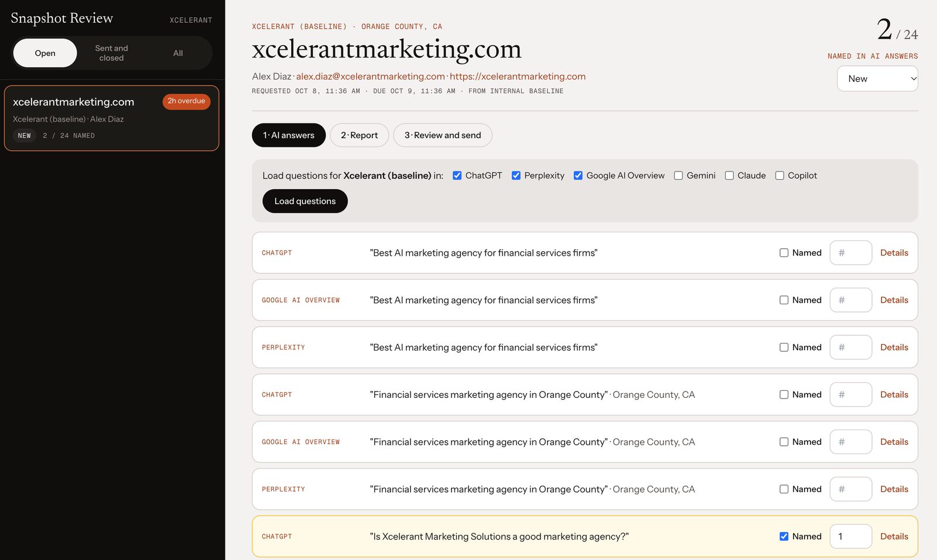
Task: Click the 2h overdue badge
Action: click(186, 101)
